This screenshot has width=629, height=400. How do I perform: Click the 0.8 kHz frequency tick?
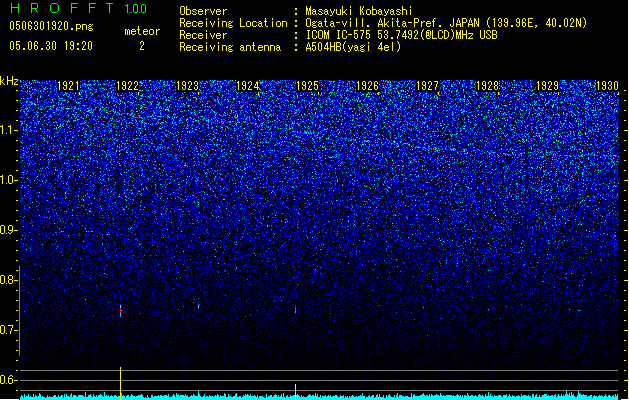[x=9, y=280]
